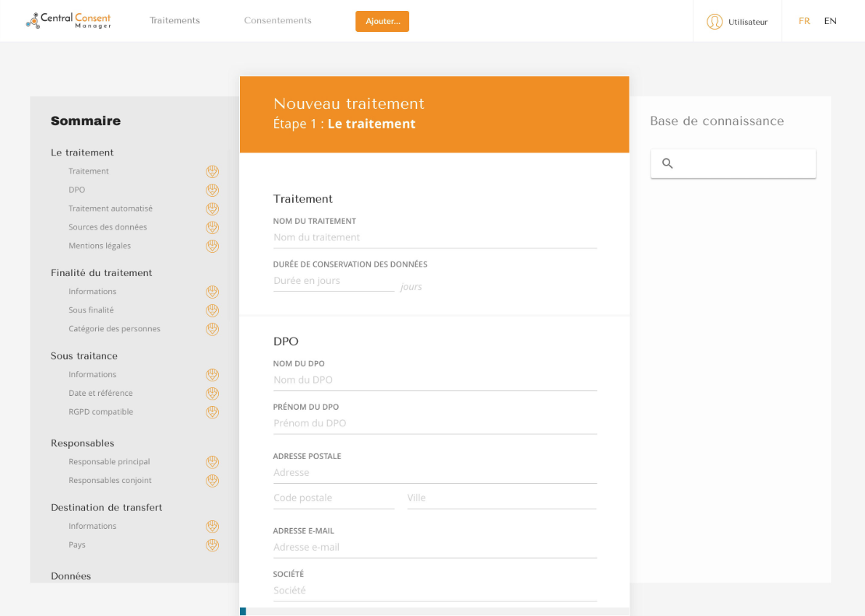Click the icon next to Mentions légales
This screenshot has height=616, width=865.
[x=212, y=246]
